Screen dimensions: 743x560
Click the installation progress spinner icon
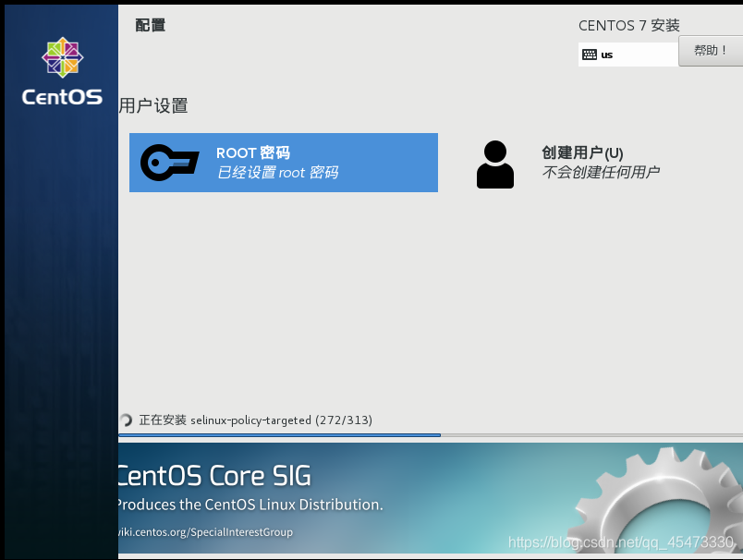tap(126, 420)
